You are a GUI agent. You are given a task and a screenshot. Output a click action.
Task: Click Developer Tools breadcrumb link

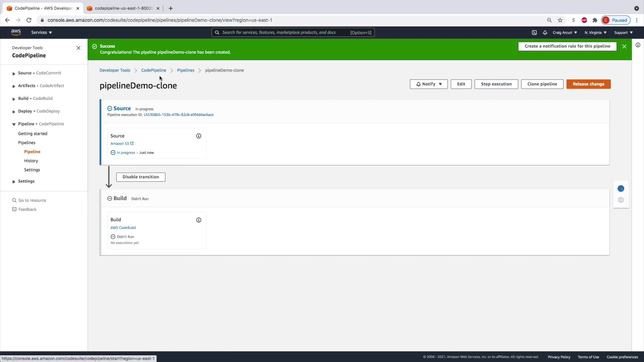pos(115,70)
